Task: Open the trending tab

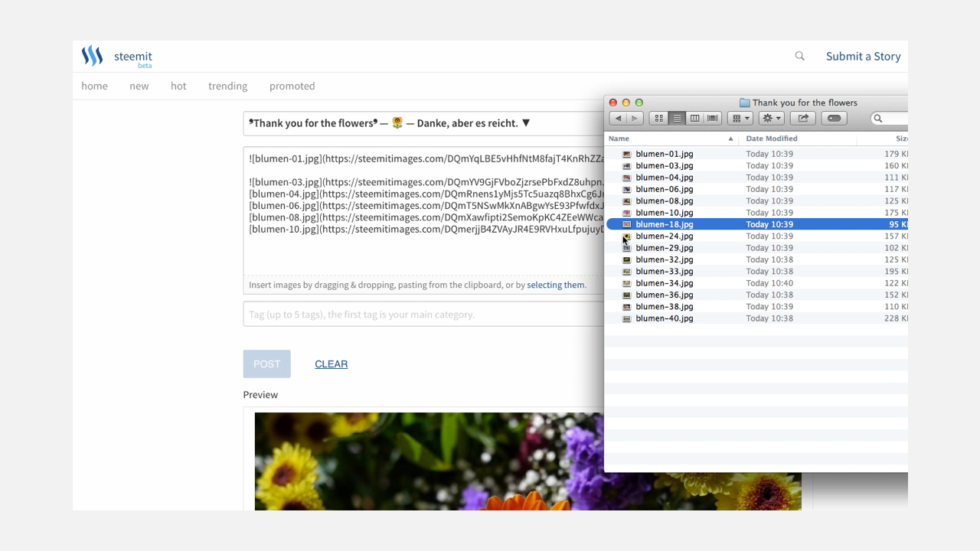Action: 227,86
